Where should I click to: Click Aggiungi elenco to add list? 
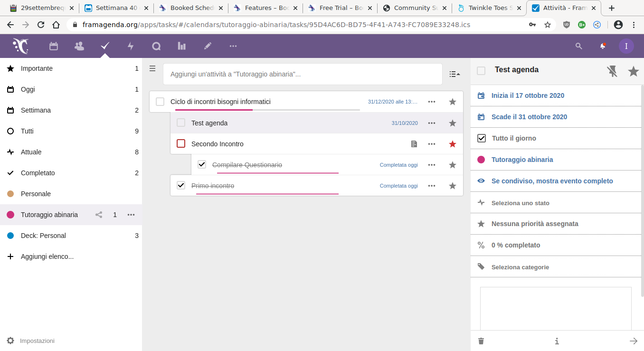click(71, 256)
